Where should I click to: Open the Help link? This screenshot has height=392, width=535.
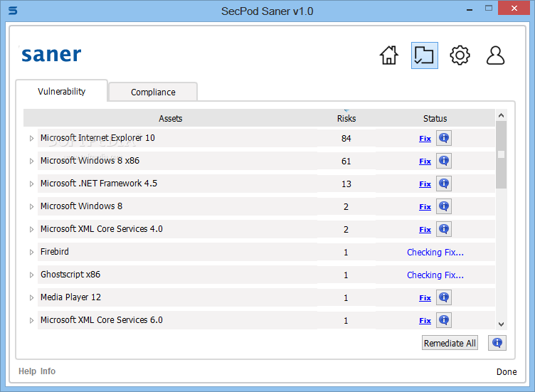(27, 371)
